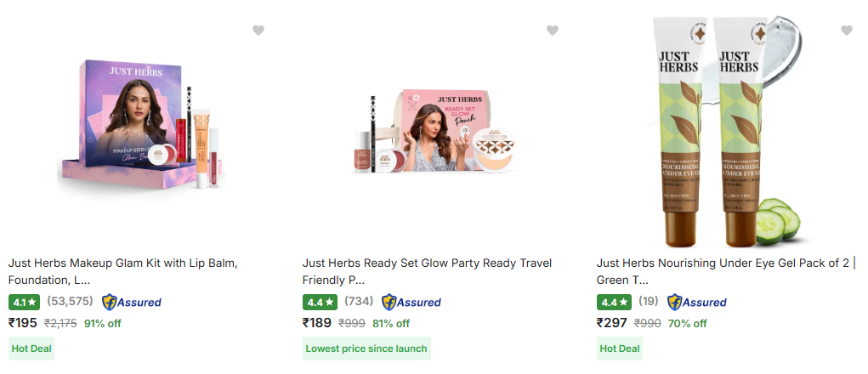Click Lowest price since launch tag

[x=366, y=348]
